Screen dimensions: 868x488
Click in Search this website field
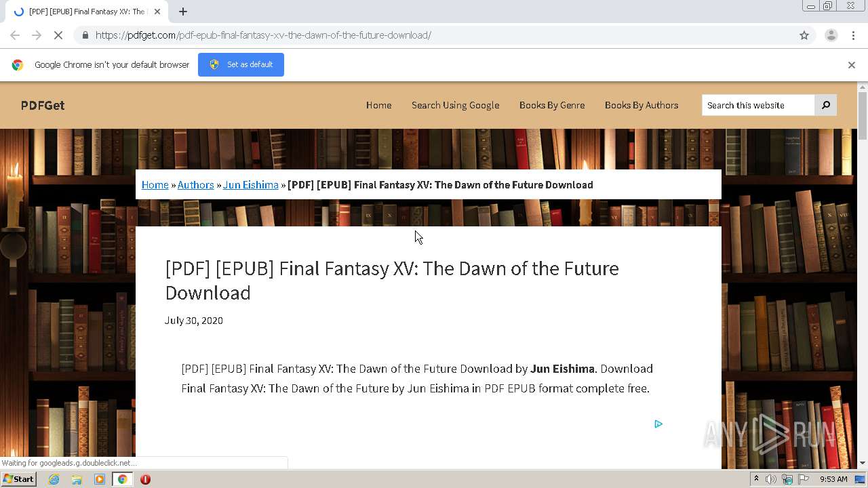pos(758,105)
